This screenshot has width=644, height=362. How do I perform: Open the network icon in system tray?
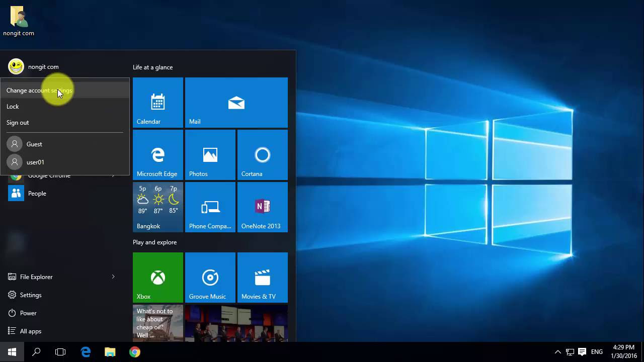[570, 352]
